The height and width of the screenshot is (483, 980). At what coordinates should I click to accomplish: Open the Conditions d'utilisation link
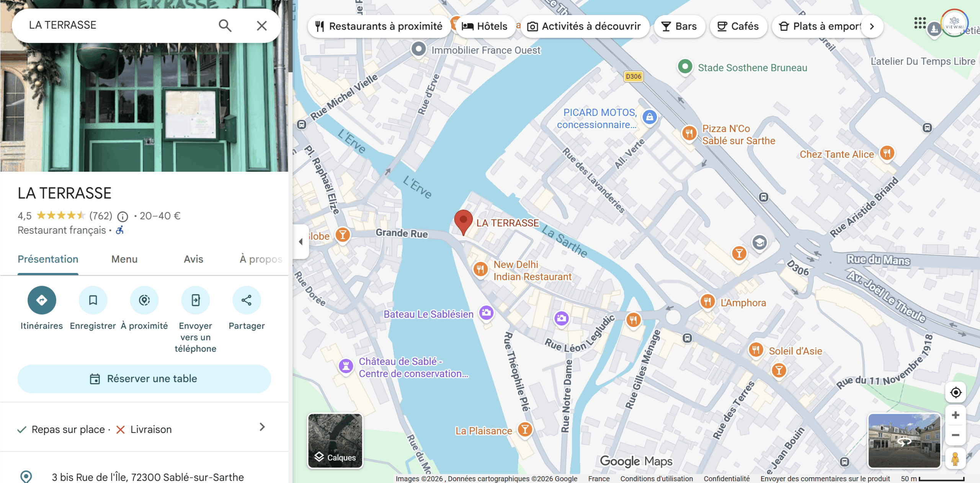pos(657,478)
